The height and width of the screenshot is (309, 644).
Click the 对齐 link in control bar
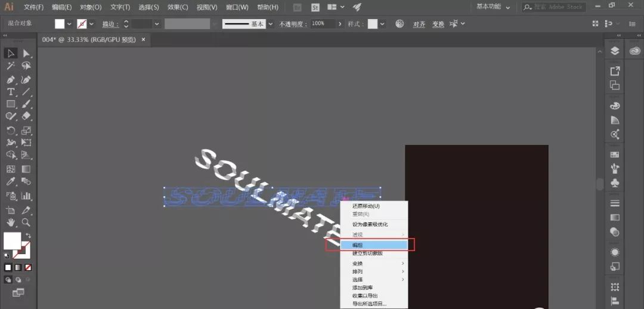(419, 24)
